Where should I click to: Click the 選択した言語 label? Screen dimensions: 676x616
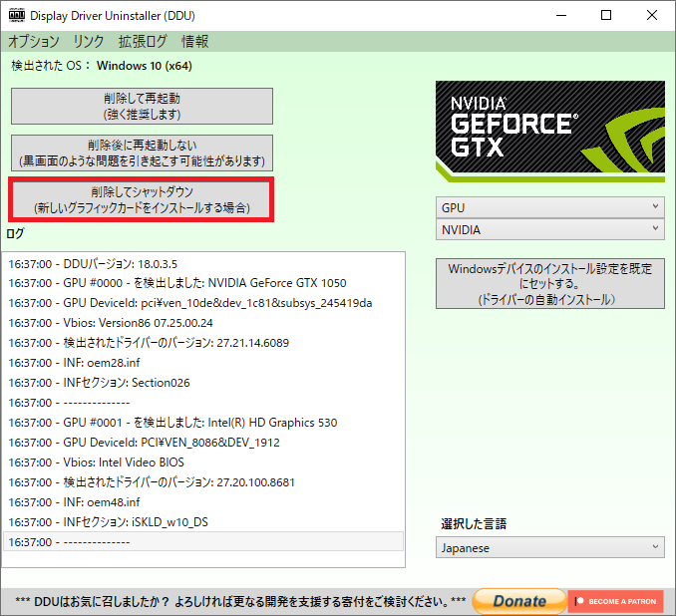click(474, 523)
